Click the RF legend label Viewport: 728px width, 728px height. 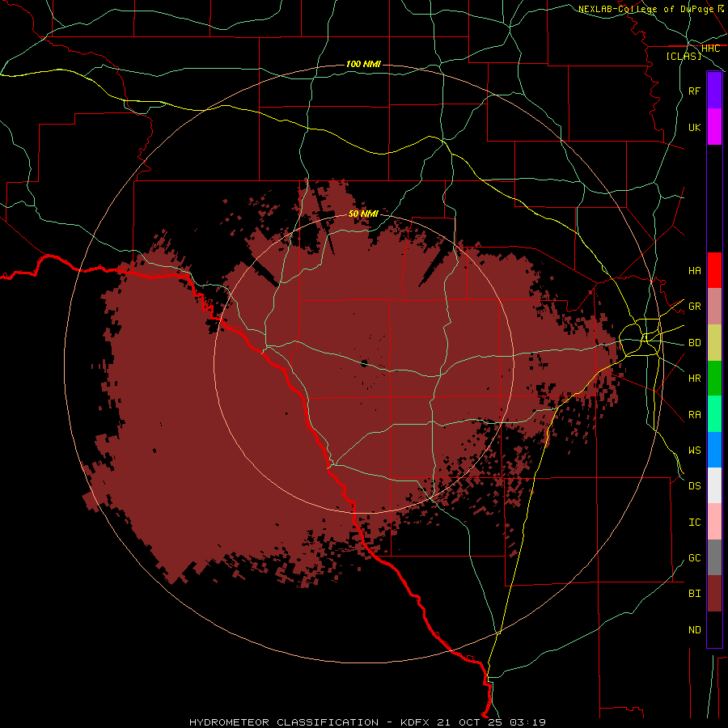point(694,91)
